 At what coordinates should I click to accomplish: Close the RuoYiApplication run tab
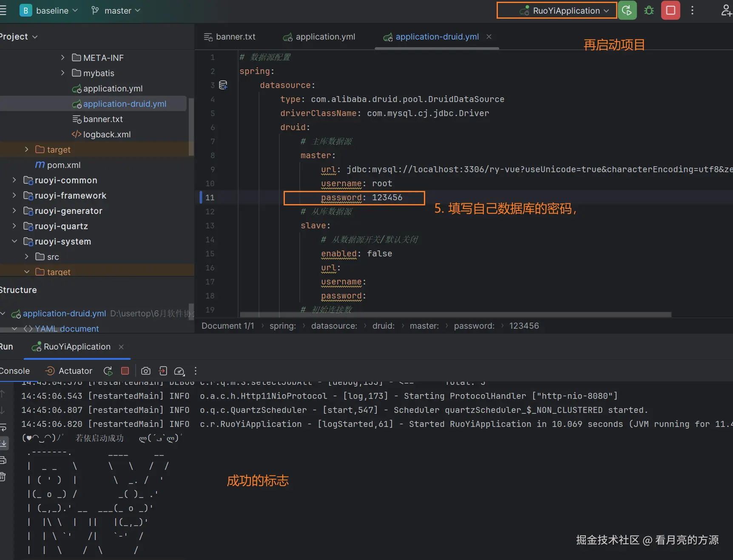point(121,347)
